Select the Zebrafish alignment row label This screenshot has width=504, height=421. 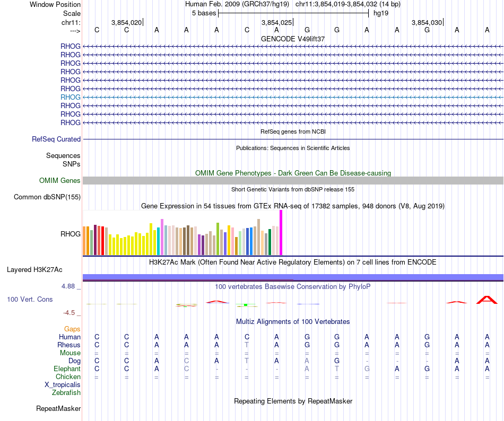click(66, 392)
